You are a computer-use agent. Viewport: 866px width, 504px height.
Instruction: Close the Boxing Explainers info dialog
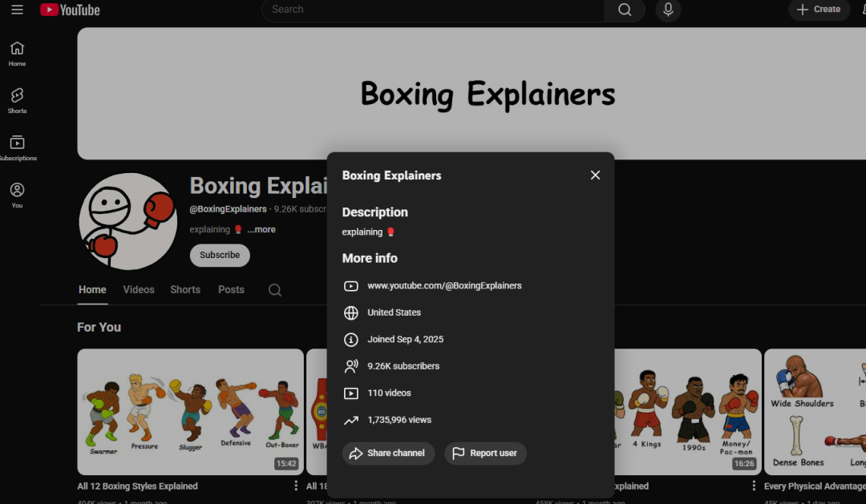(x=595, y=175)
